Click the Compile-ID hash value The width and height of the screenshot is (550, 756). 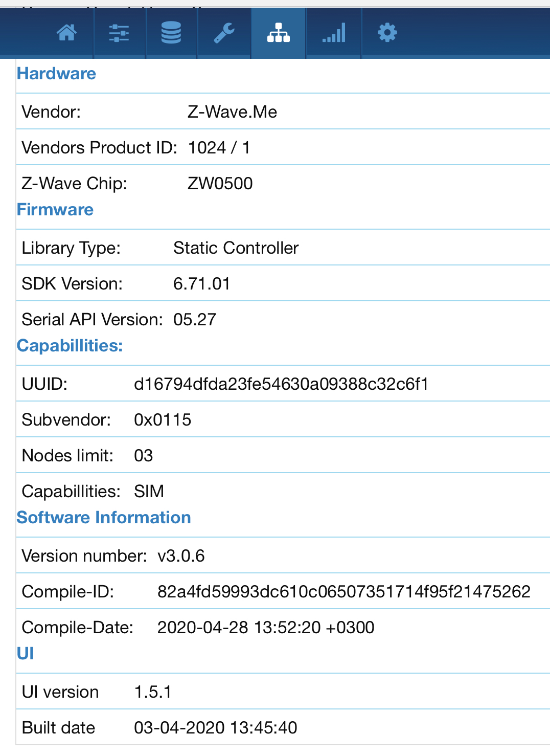(343, 592)
